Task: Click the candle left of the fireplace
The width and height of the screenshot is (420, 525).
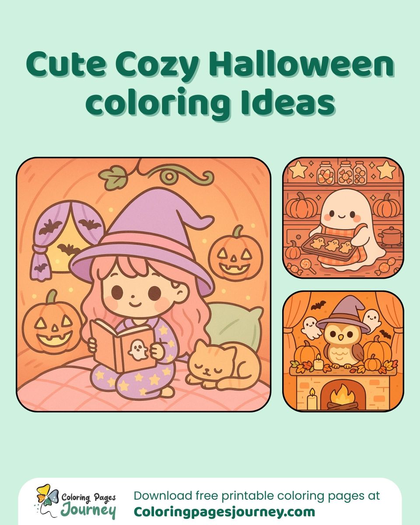Action: [311, 399]
